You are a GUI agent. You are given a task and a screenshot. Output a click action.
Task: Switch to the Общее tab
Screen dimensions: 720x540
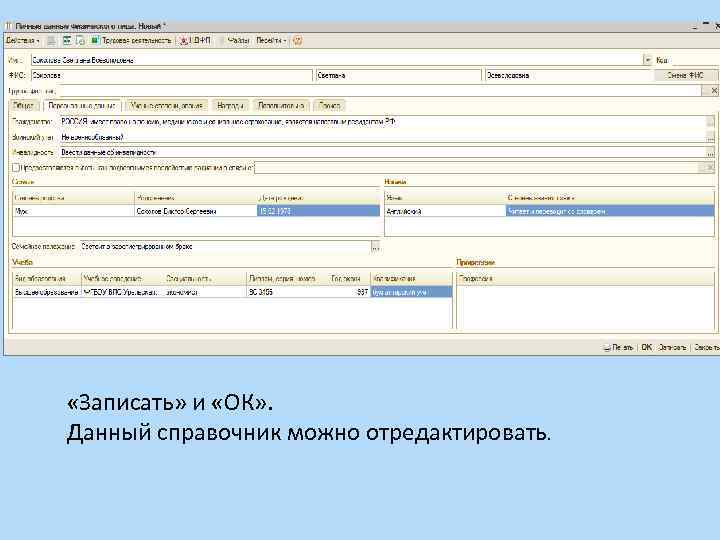point(24,106)
